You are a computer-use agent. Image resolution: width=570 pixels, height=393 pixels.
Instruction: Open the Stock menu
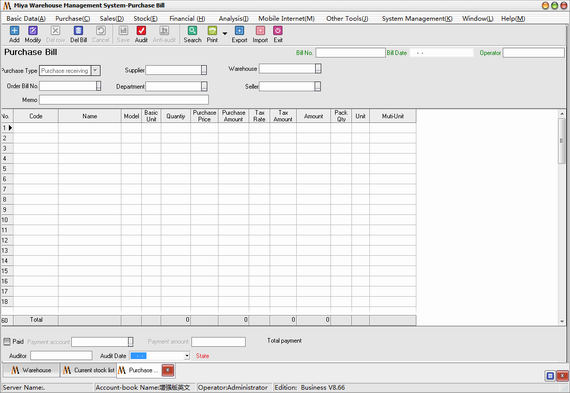(x=145, y=19)
